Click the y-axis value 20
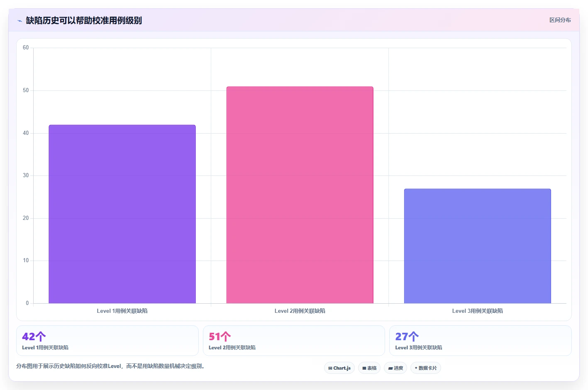588x390 pixels. click(x=26, y=218)
